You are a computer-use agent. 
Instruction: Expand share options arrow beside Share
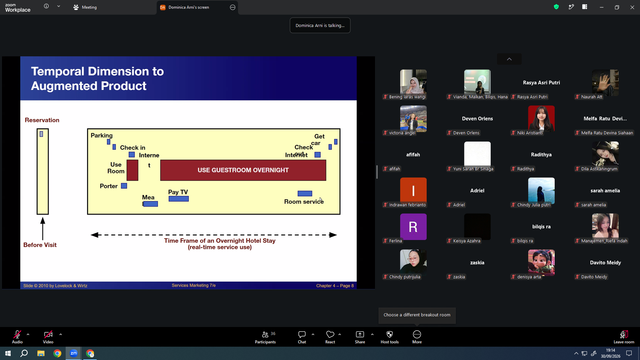372,334
